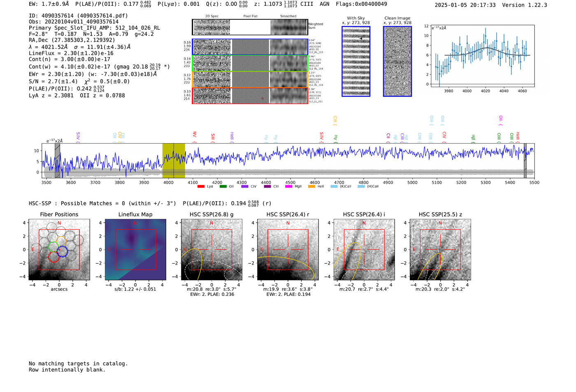Click the 2025-01-05 20:17:33 timestamp

point(465,5)
